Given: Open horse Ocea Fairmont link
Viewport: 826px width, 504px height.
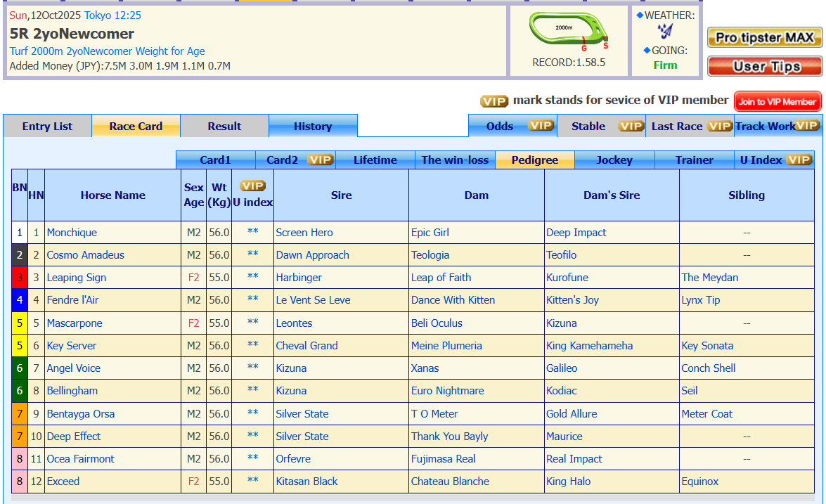Looking at the screenshot, I should click(x=80, y=459).
